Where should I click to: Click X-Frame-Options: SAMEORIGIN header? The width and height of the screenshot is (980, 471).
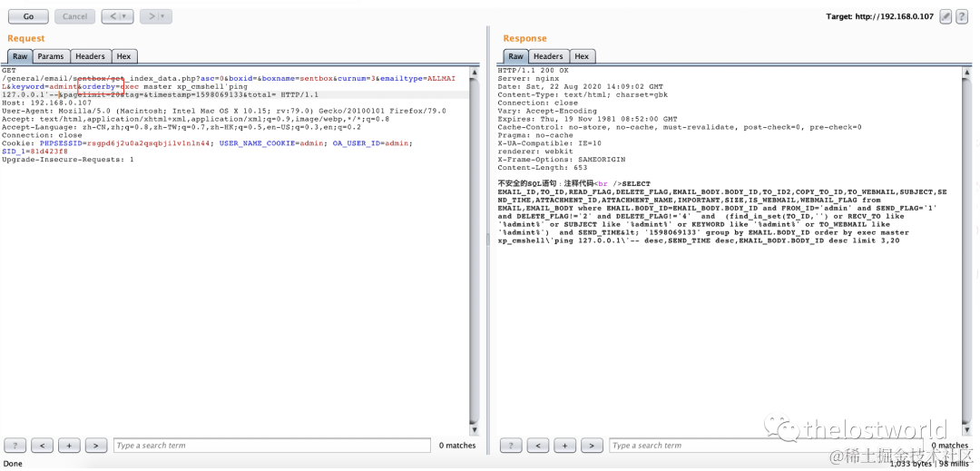pyautogui.click(x=562, y=160)
